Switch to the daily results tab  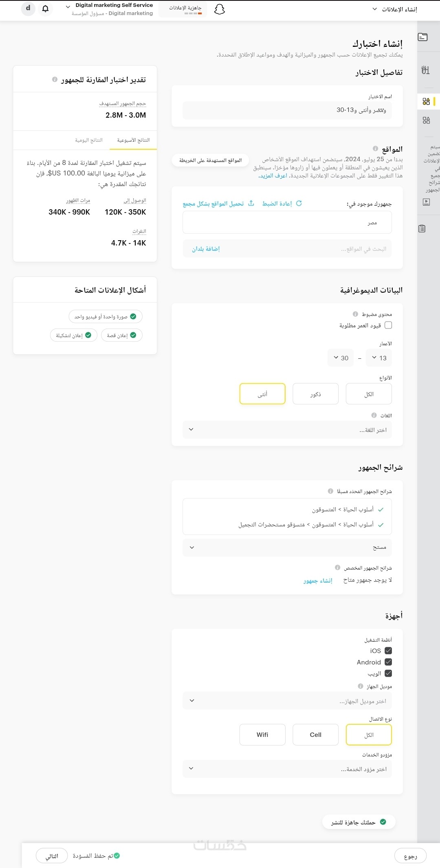(89, 140)
